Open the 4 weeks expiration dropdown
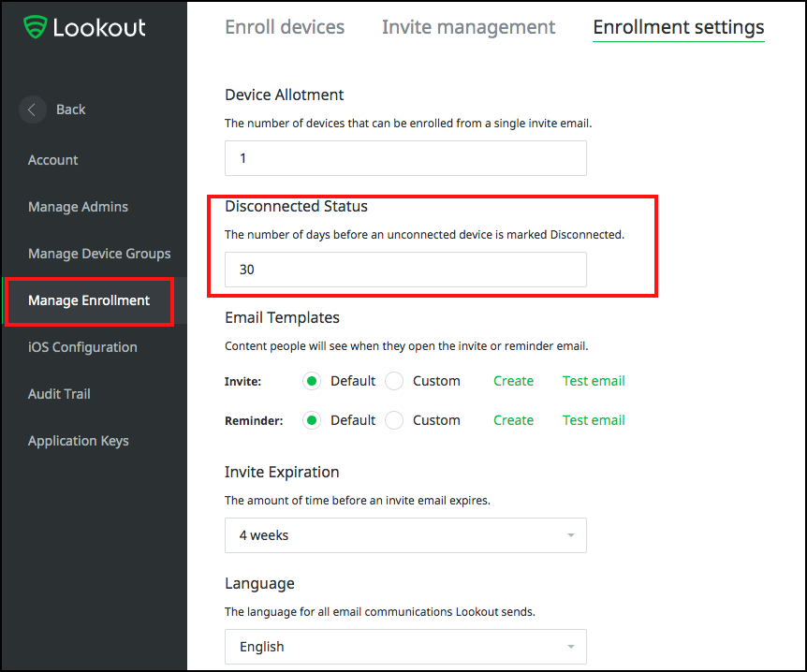807x672 pixels. point(405,535)
